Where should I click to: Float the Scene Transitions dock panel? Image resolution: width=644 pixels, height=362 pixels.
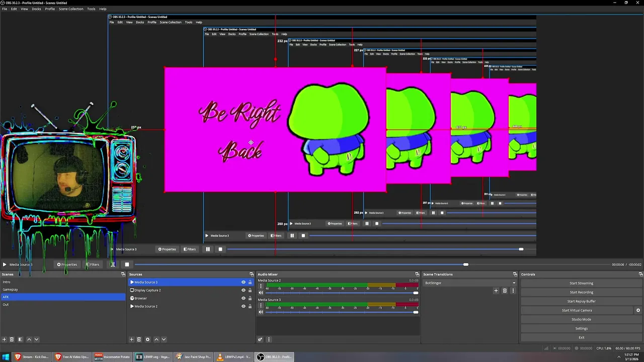coord(515,275)
